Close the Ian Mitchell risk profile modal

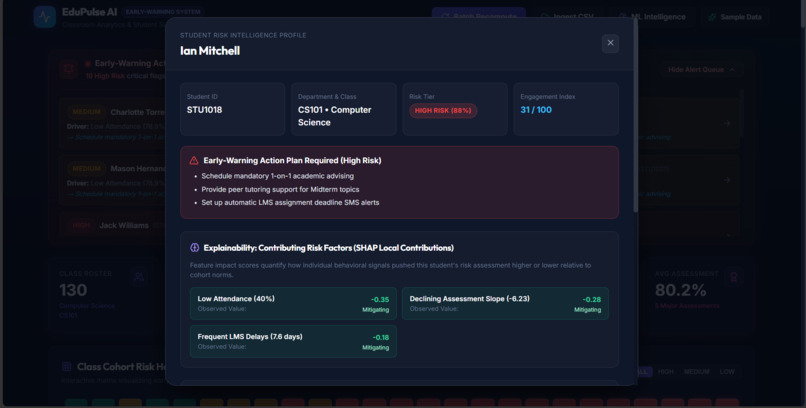click(610, 43)
